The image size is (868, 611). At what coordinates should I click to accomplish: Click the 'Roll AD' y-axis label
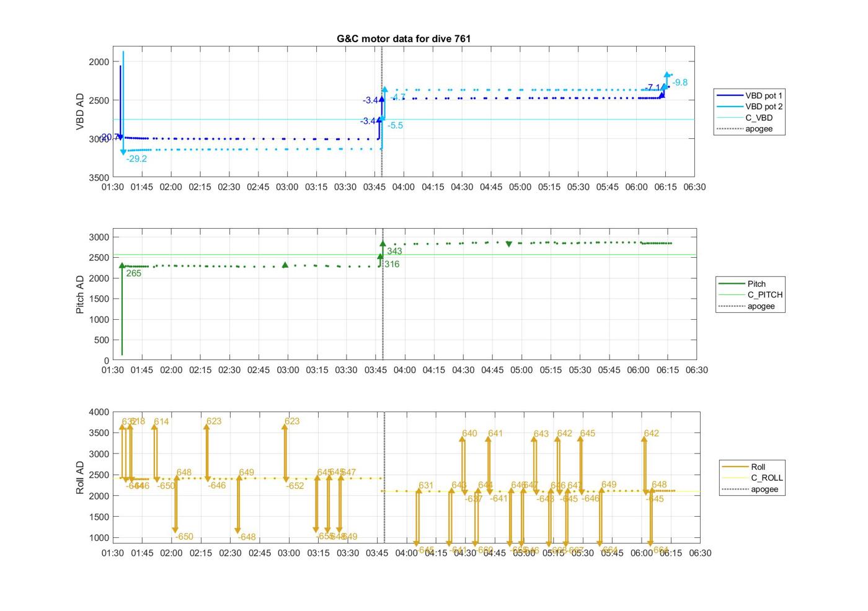pos(80,477)
